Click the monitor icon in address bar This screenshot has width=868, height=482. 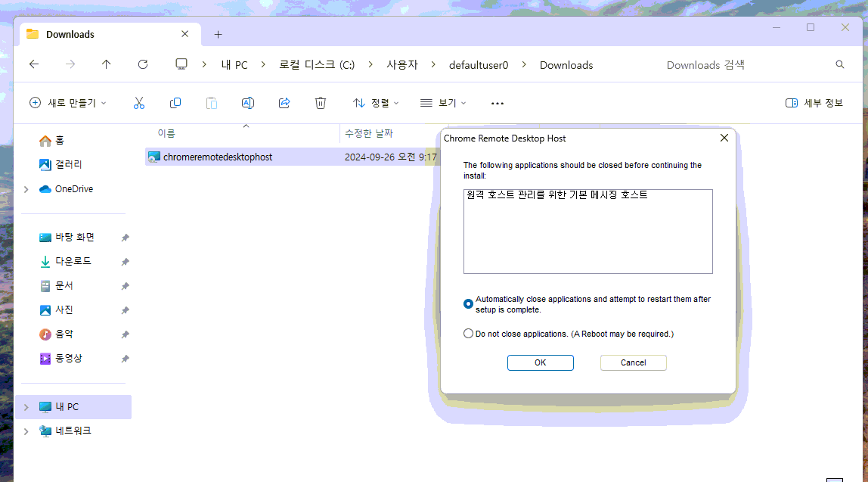coord(181,64)
